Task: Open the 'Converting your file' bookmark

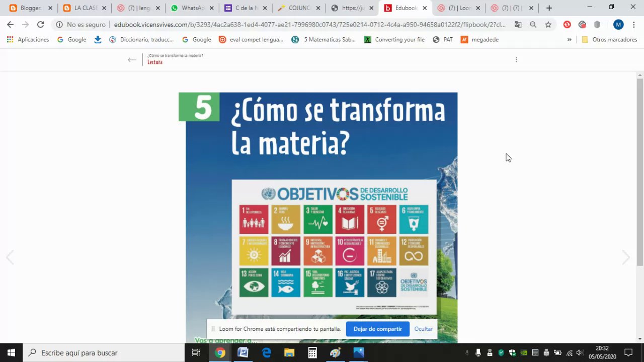Action: coord(394,40)
